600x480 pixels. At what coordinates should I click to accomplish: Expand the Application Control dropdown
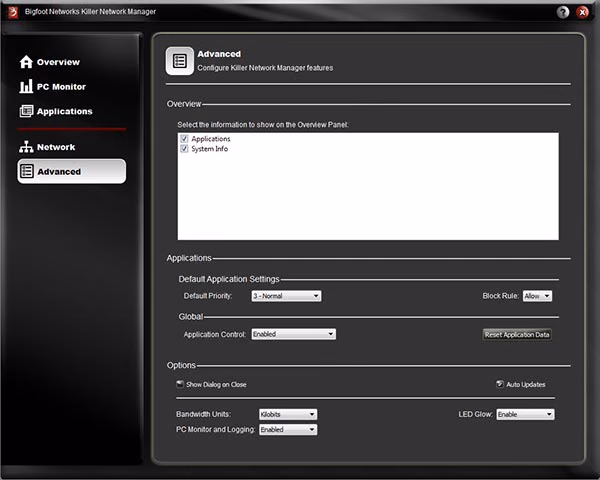[293, 334]
